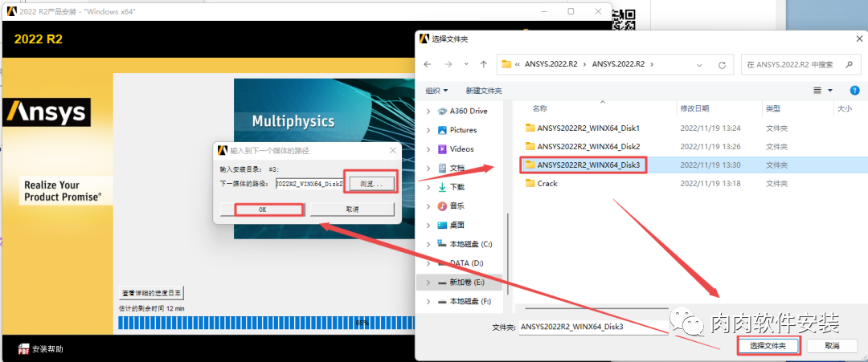This screenshot has width=868, height=362.
Task: Open address bar history dropdown
Action: pos(700,65)
